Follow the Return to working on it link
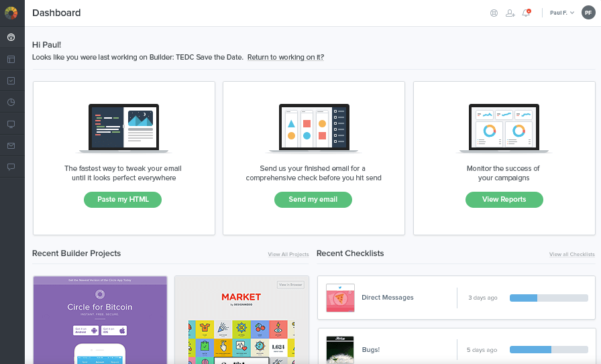This screenshot has width=601, height=364. 286,58
